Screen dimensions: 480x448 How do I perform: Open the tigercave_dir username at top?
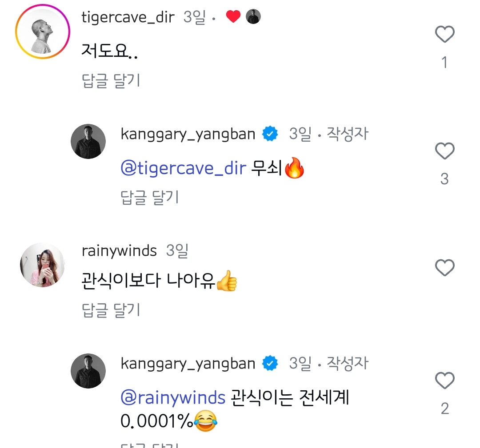pyautogui.click(x=128, y=17)
